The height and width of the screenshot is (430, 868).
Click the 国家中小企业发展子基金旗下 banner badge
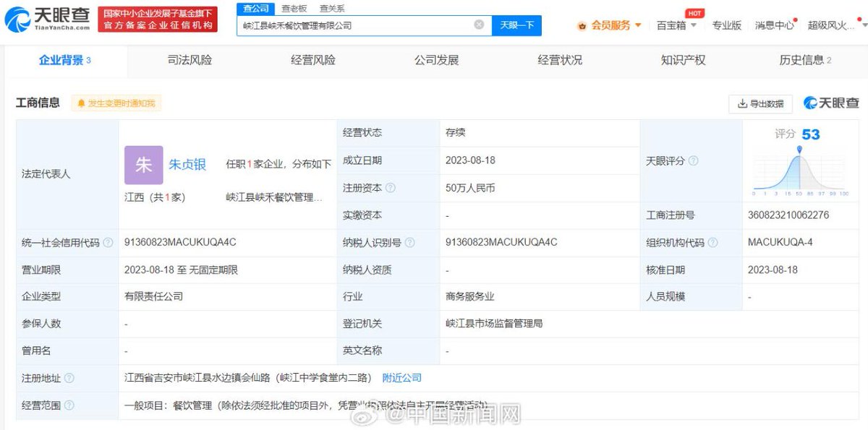(x=158, y=20)
